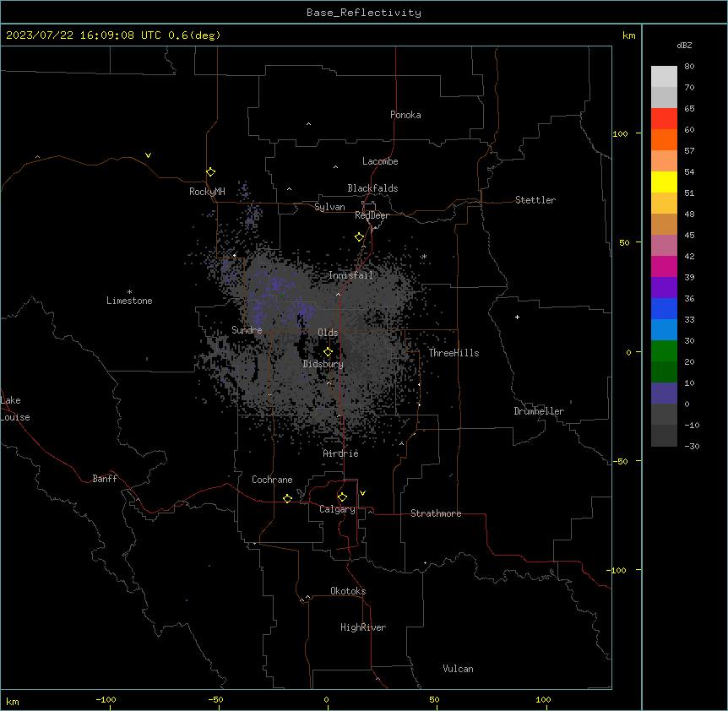The image size is (728, 711).
Task: Click the Base_Reflectivity title
Action: point(364,13)
